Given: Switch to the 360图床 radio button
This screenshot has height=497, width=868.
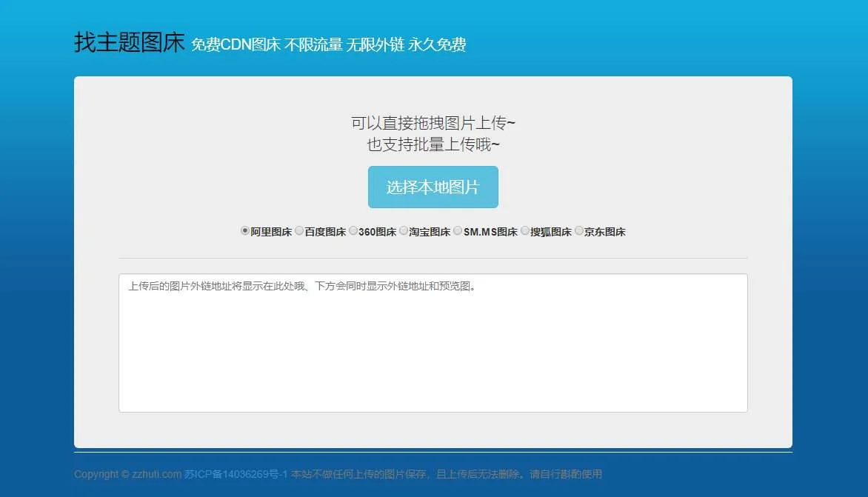Looking at the screenshot, I should pos(353,231).
